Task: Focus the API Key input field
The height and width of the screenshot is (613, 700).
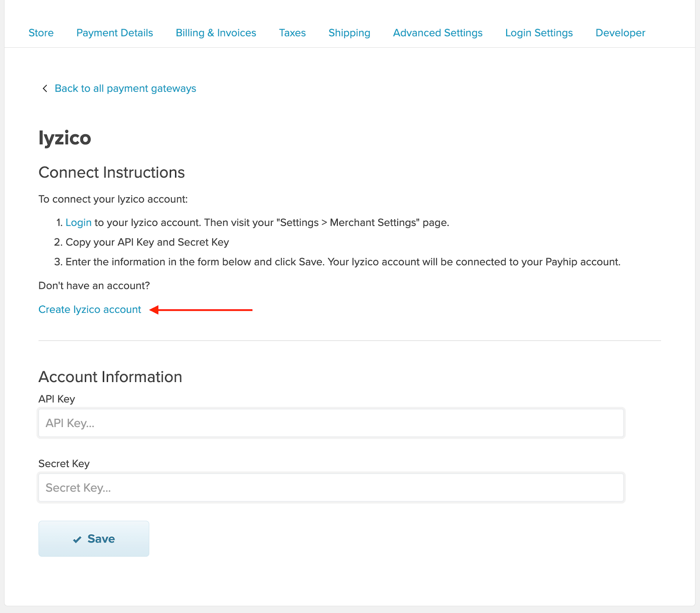Action: point(331,423)
